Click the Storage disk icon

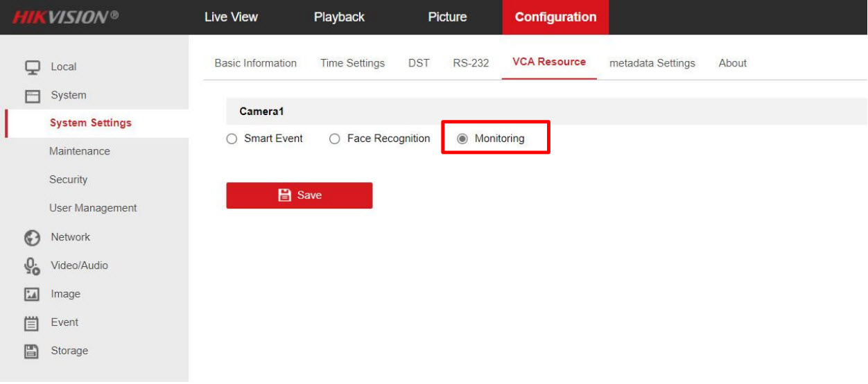(x=32, y=351)
